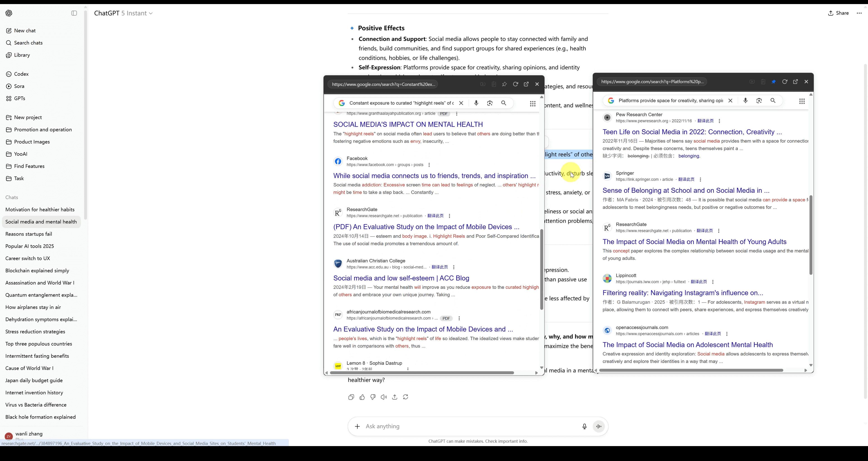Clear the 'Constant exposure' Google search box
Viewport: 868px width, 461px height.
pos(461,103)
